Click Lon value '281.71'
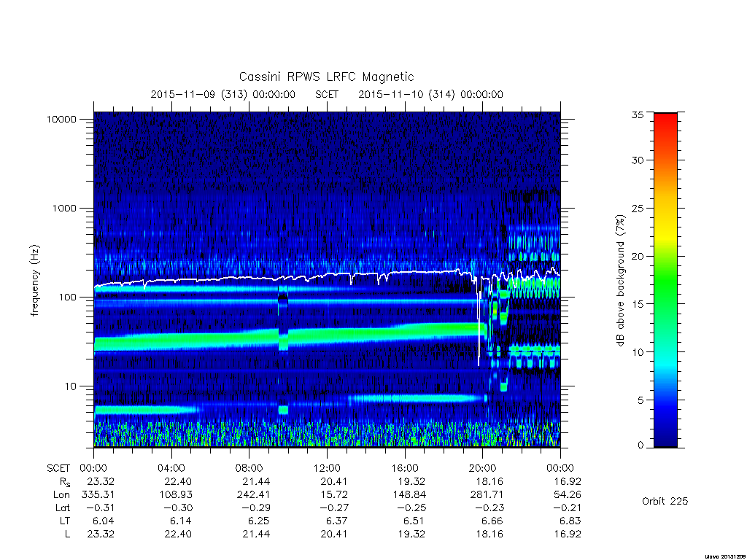The height and width of the screenshot is (560, 747). point(487,495)
